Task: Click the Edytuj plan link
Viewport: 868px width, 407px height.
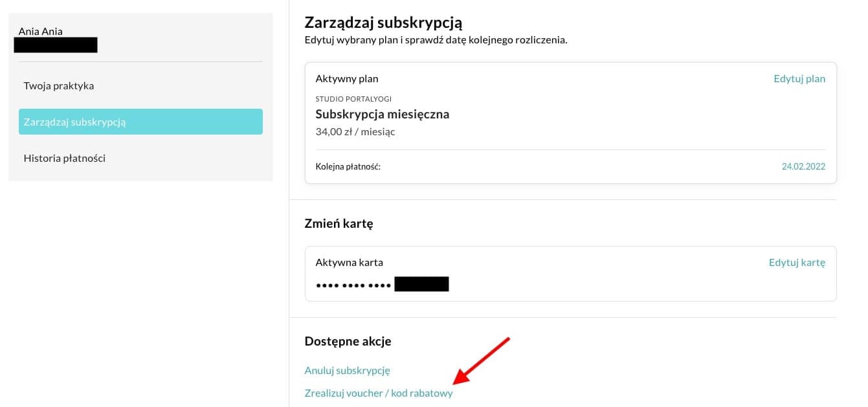Action: click(799, 79)
